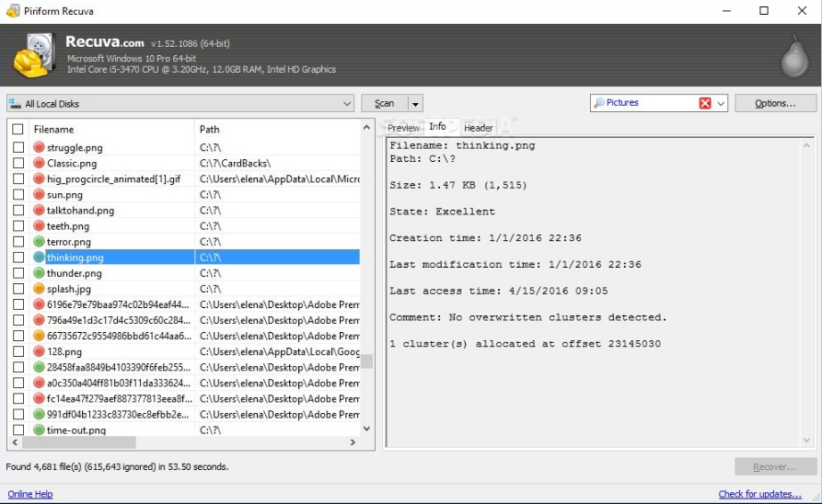Viewport: 822px width, 504px height.
Task: Clear the Pictures filter with red X
Action: point(705,103)
